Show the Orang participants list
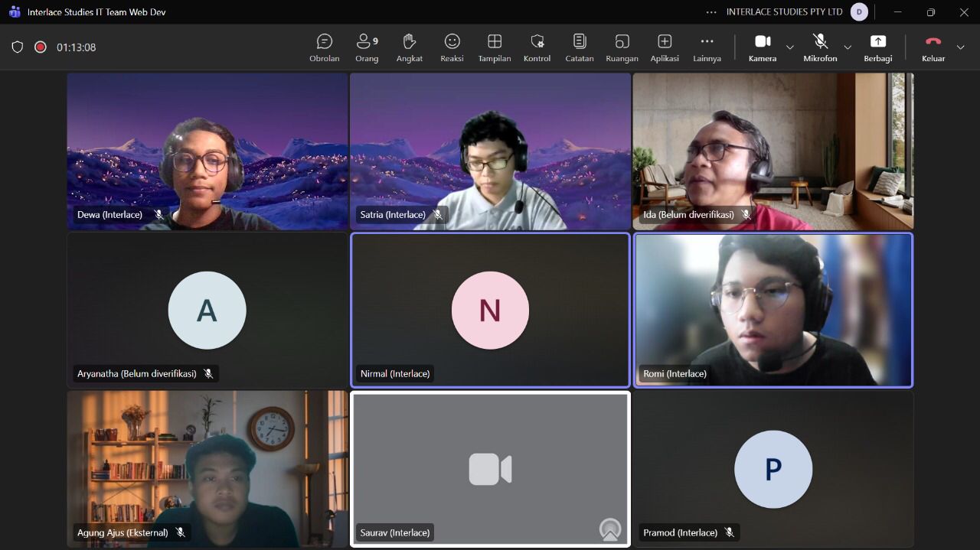The width and height of the screenshot is (980, 550). pos(367,47)
